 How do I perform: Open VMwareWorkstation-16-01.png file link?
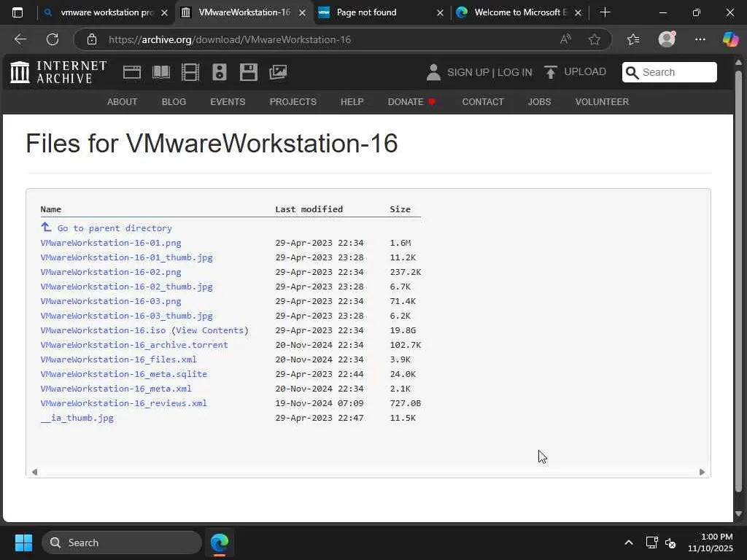[111, 243]
